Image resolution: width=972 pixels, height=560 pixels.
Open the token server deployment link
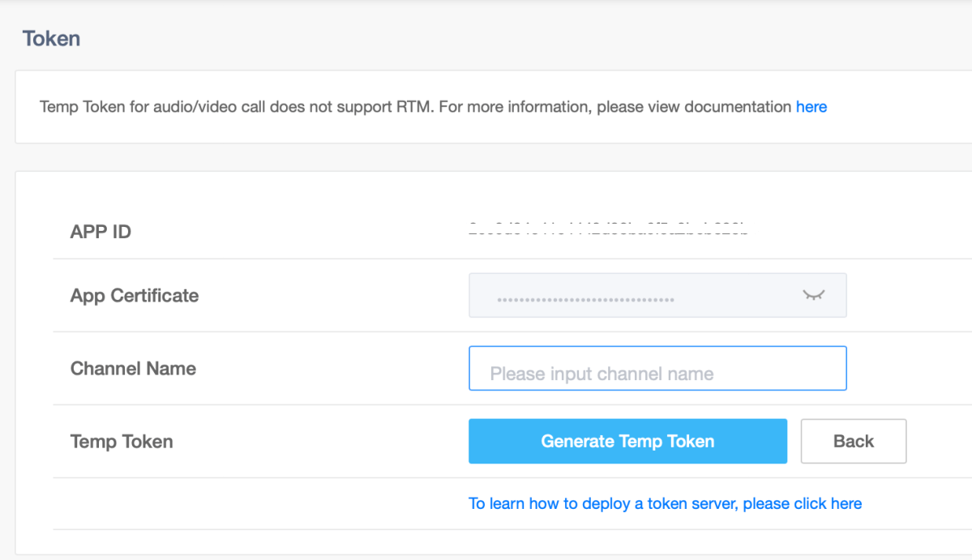click(x=665, y=504)
